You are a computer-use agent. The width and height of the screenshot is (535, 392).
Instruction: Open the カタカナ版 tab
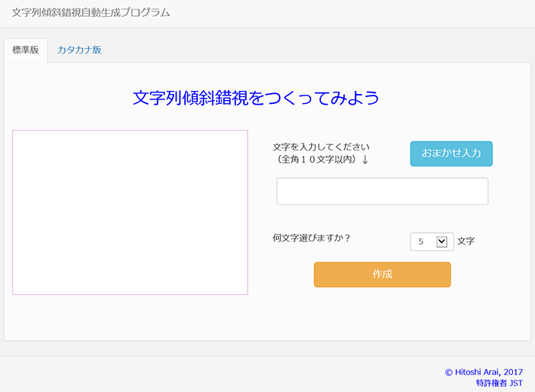[x=79, y=50]
